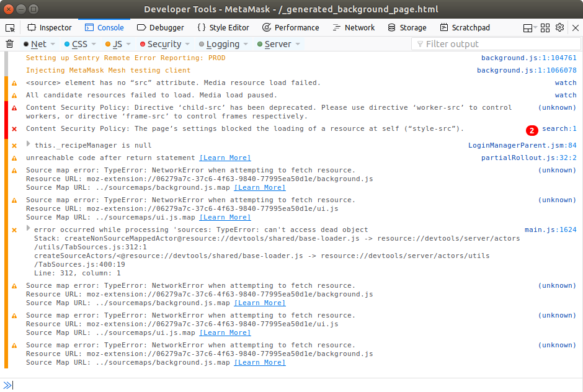583x392 pixels.
Task: Click 'Setting up Sentry Remote Error Reporting' message
Action: (125, 58)
